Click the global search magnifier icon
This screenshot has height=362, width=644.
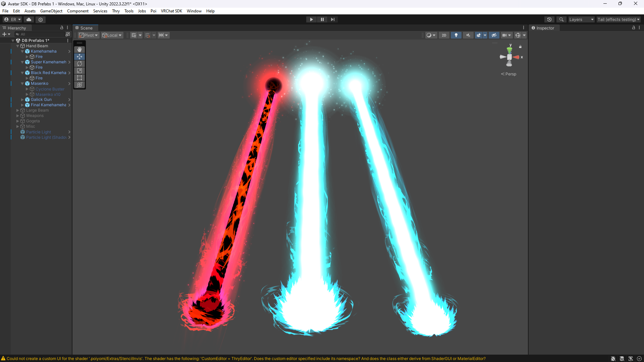561,19
